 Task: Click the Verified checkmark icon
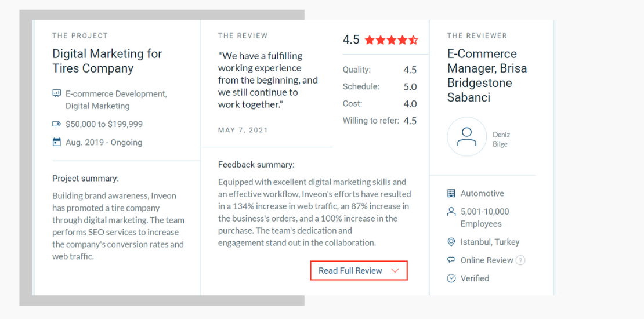click(x=451, y=278)
